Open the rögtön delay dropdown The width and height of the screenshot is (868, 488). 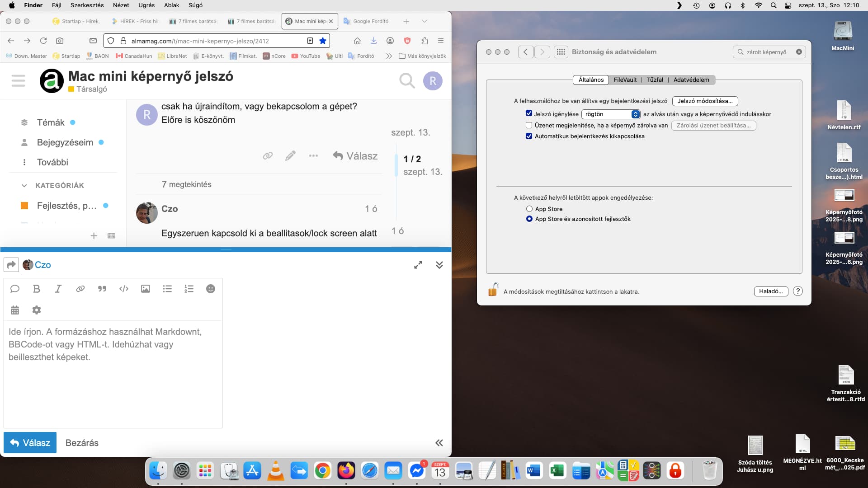click(610, 114)
